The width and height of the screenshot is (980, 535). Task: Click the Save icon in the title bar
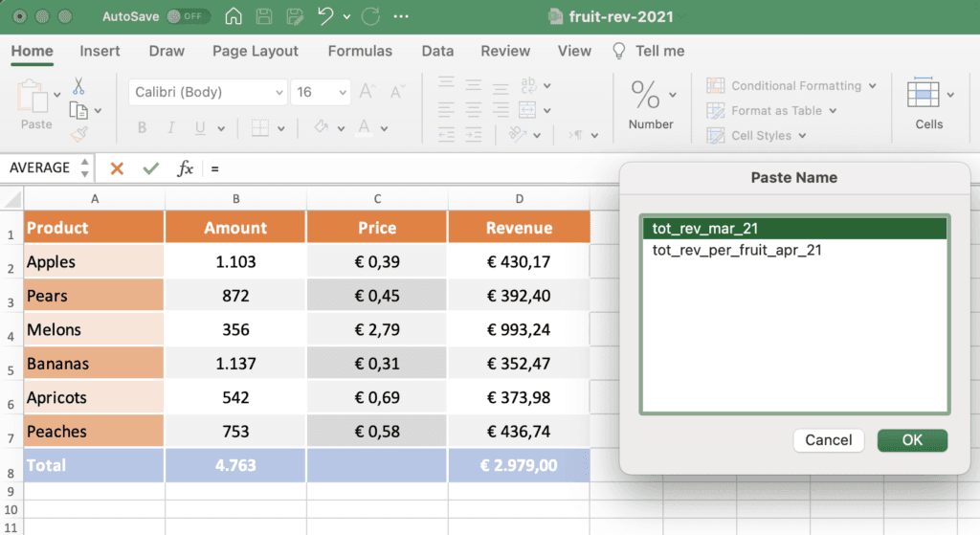point(264,16)
